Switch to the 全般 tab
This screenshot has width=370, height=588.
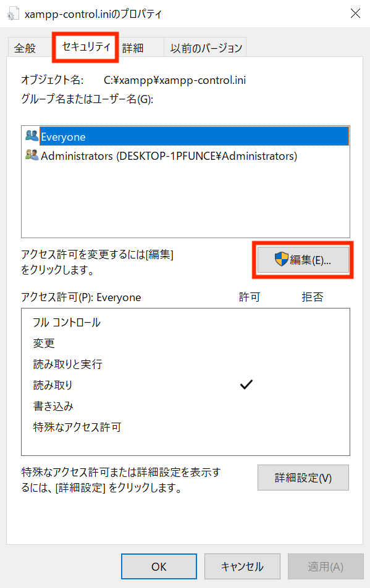pyautogui.click(x=25, y=48)
